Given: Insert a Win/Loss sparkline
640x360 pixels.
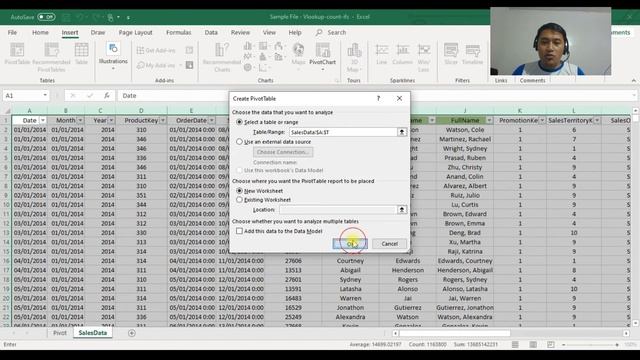Looking at the screenshot, I should (x=424, y=57).
